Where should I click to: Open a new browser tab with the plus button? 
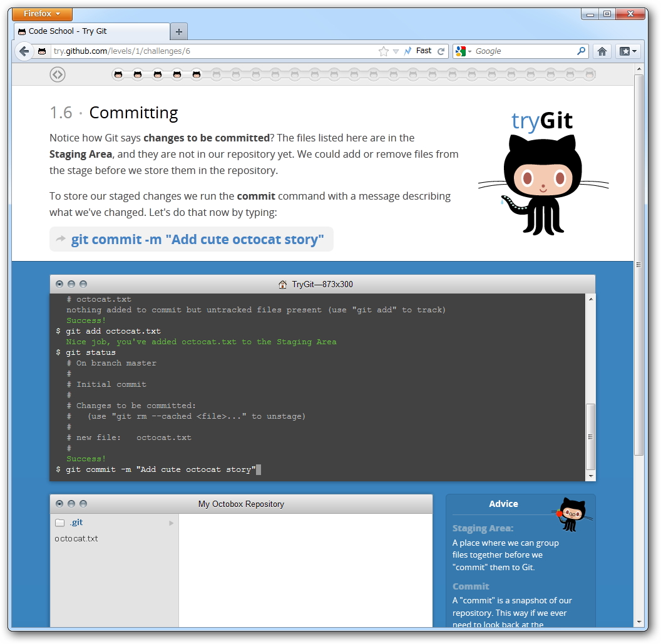click(178, 30)
